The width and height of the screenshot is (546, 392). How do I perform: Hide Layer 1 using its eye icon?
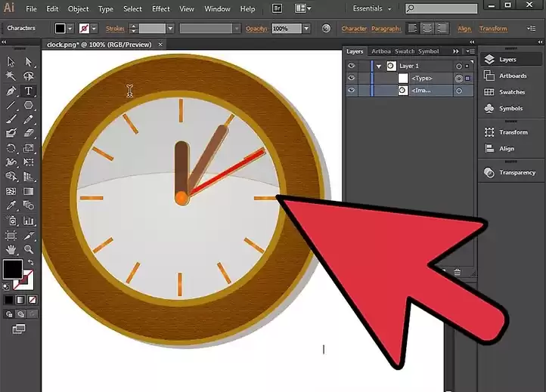point(352,66)
